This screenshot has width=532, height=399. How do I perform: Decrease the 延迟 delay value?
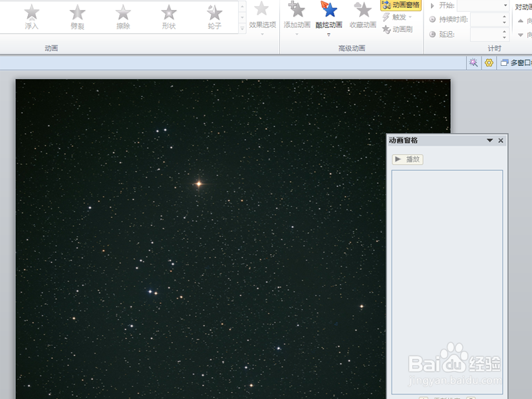(x=505, y=37)
